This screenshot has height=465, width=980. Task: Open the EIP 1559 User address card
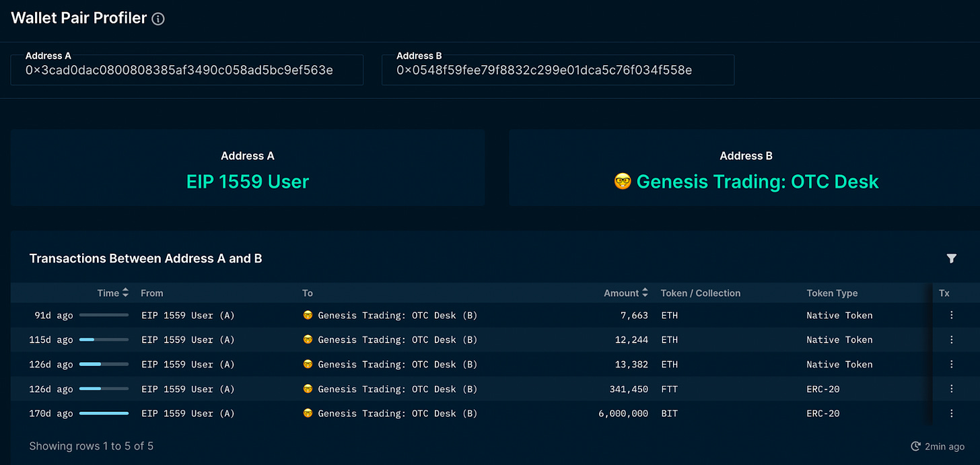coord(247,181)
